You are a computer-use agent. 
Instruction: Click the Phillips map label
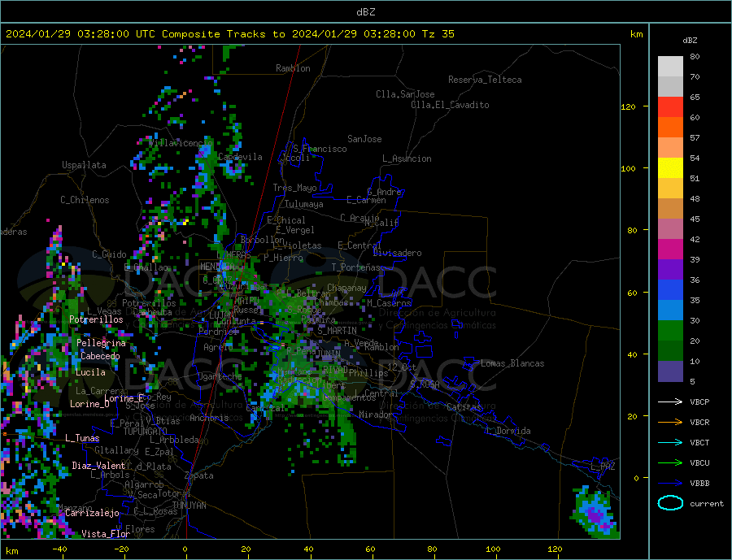point(368,373)
